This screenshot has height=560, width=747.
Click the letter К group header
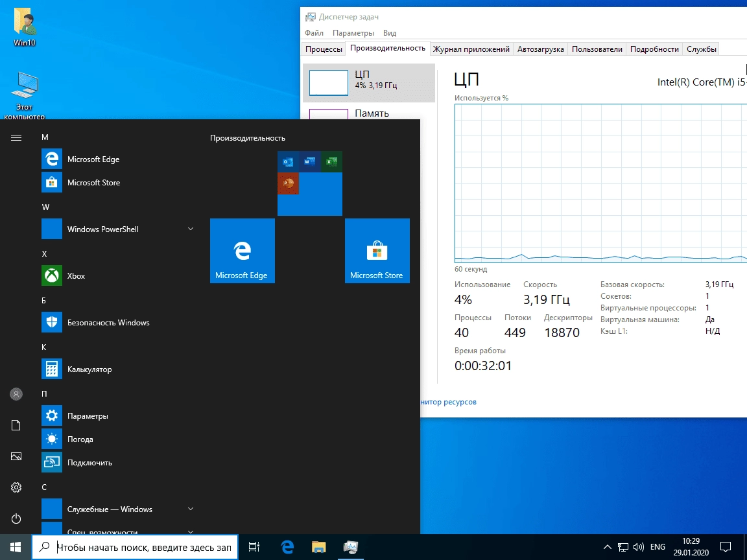44,347
